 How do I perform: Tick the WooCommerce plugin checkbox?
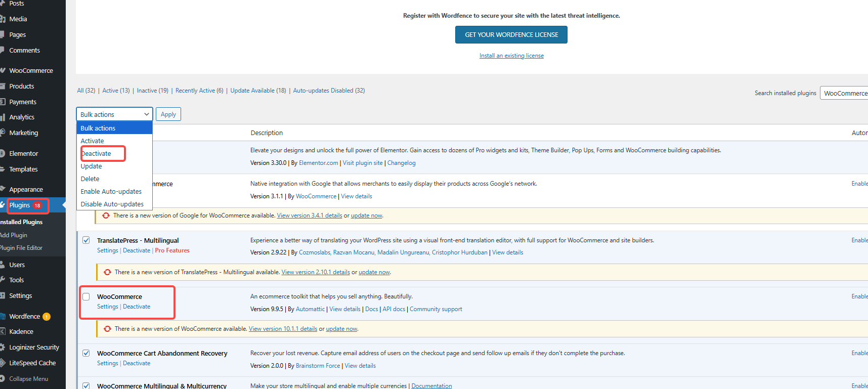[86, 297]
